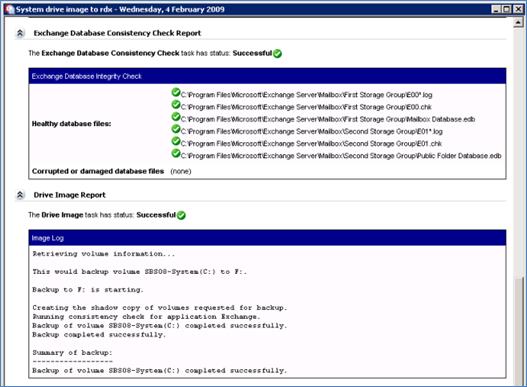
Task: Click the Drive Image Report heading text
Action: tap(70, 195)
